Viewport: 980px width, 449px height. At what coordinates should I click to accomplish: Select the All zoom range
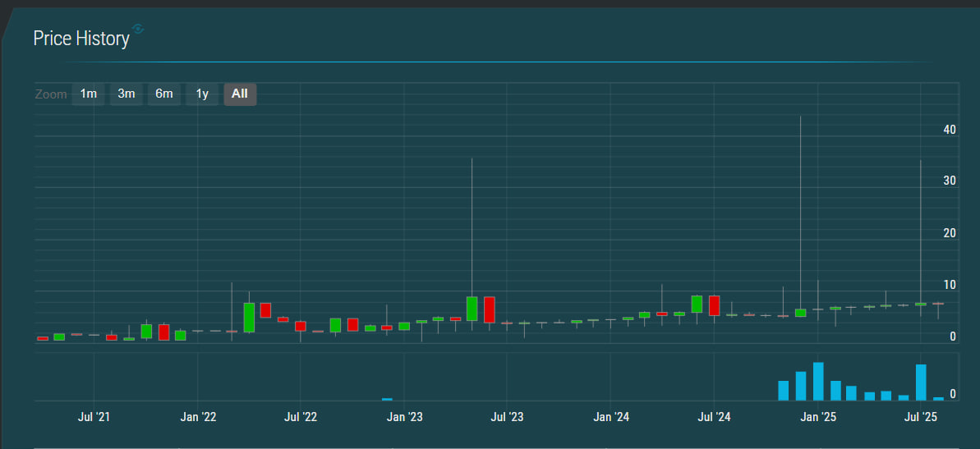(x=240, y=94)
